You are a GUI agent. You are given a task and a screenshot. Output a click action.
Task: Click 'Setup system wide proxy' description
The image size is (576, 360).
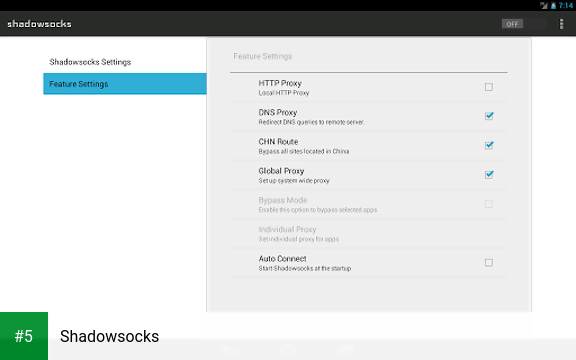(x=294, y=180)
